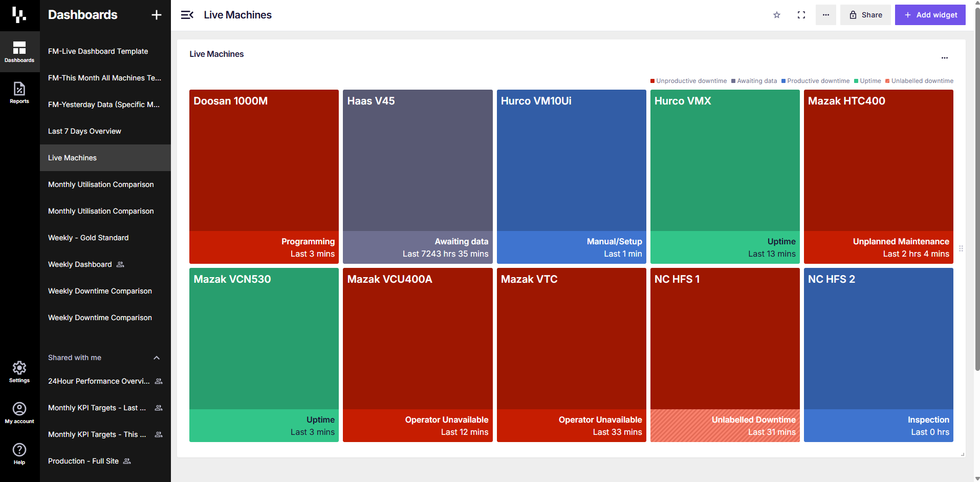Image resolution: width=980 pixels, height=482 pixels.
Task: Favorite this dashboard with star icon
Action: click(x=777, y=15)
